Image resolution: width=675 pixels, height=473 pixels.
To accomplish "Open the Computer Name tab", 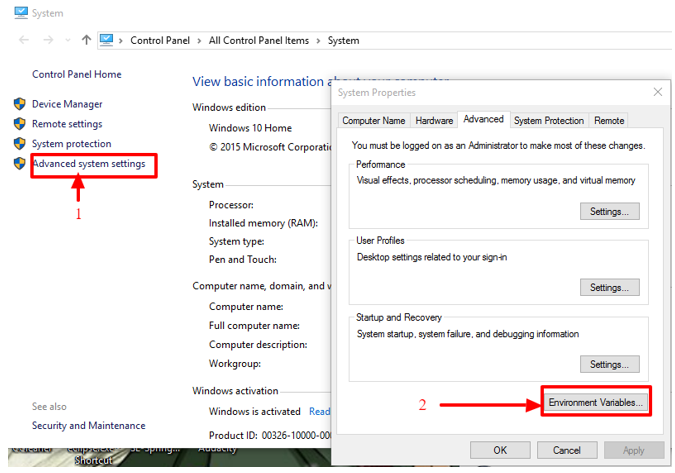I will 374,121.
